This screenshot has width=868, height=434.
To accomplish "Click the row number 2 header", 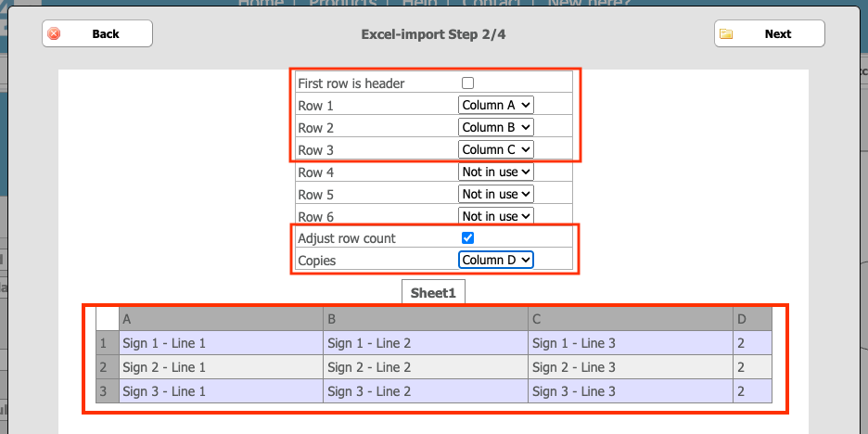I will click(107, 367).
